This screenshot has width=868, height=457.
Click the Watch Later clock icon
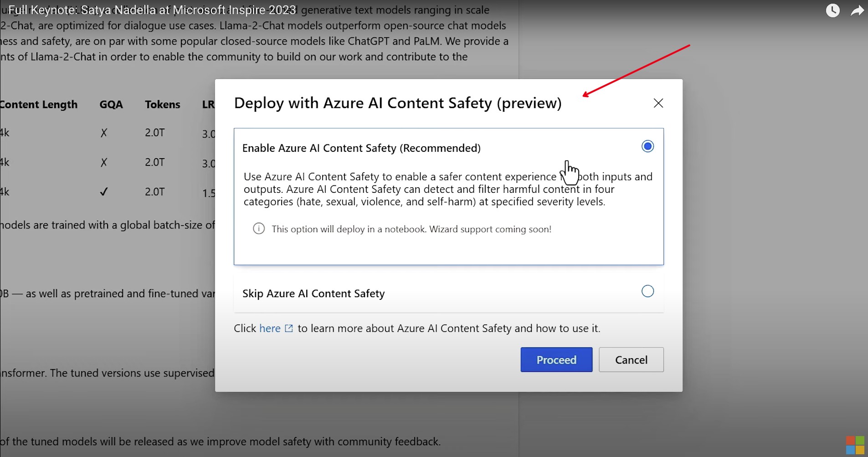click(x=833, y=10)
